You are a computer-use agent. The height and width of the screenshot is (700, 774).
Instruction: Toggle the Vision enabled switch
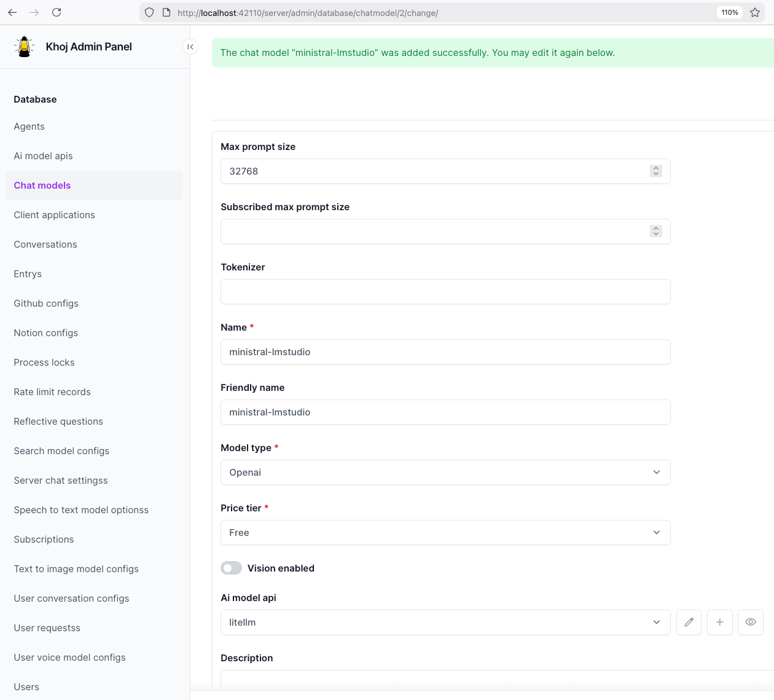click(232, 568)
